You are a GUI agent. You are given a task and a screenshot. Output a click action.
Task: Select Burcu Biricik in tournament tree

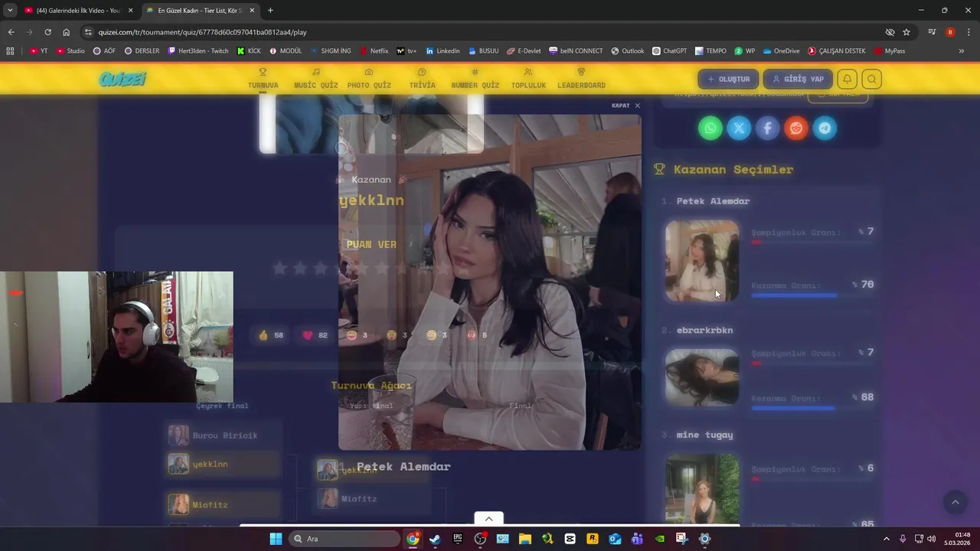click(224, 435)
